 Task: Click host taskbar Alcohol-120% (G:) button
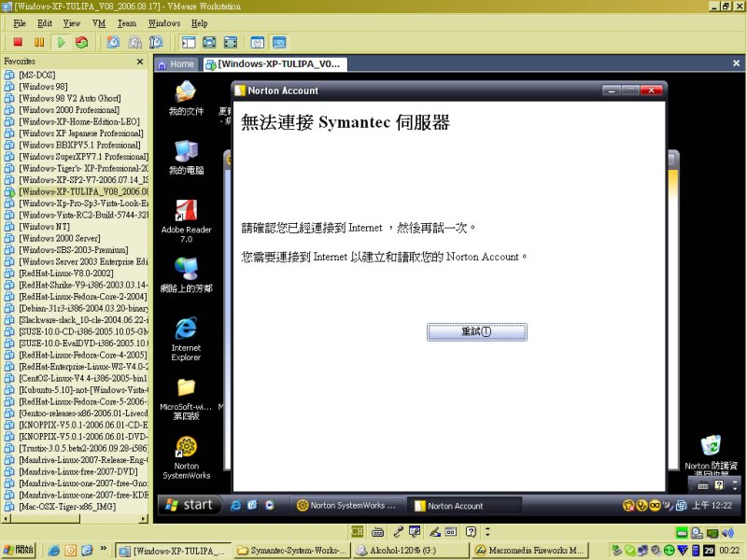pyautogui.click(x=410, y=551)
